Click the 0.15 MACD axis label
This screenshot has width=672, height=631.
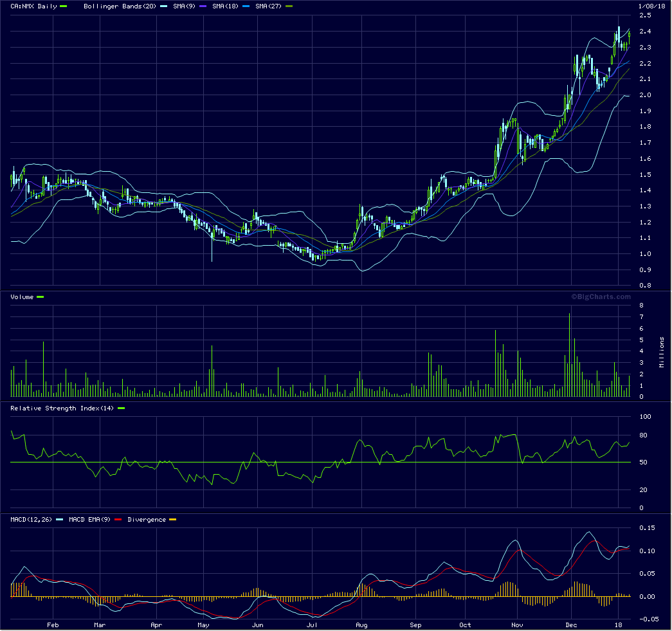pyautogui.click(x=646, y=528)
